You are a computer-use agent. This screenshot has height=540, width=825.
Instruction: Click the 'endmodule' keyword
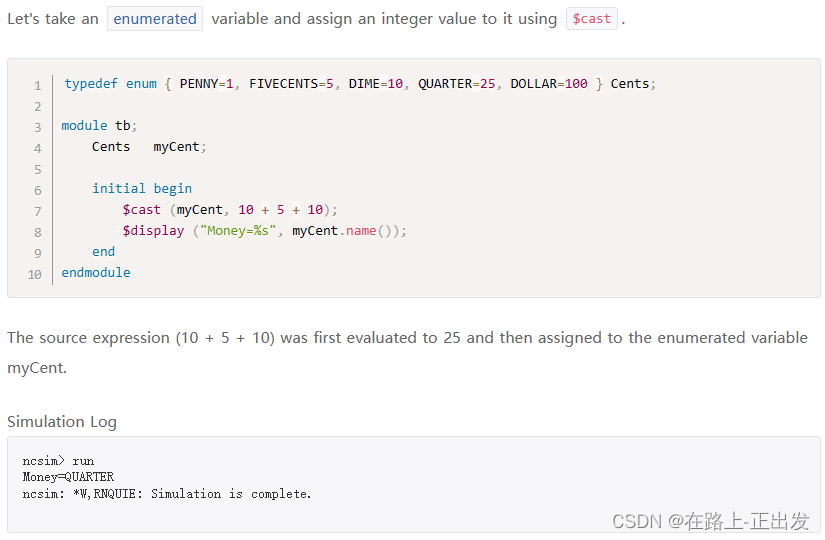coord(96,273)
